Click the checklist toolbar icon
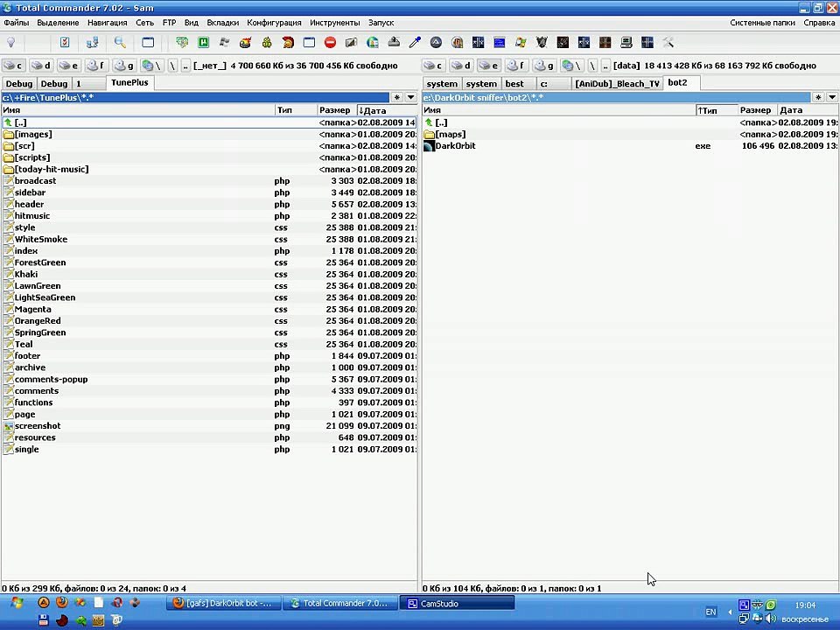 click(x=65, y=42)
